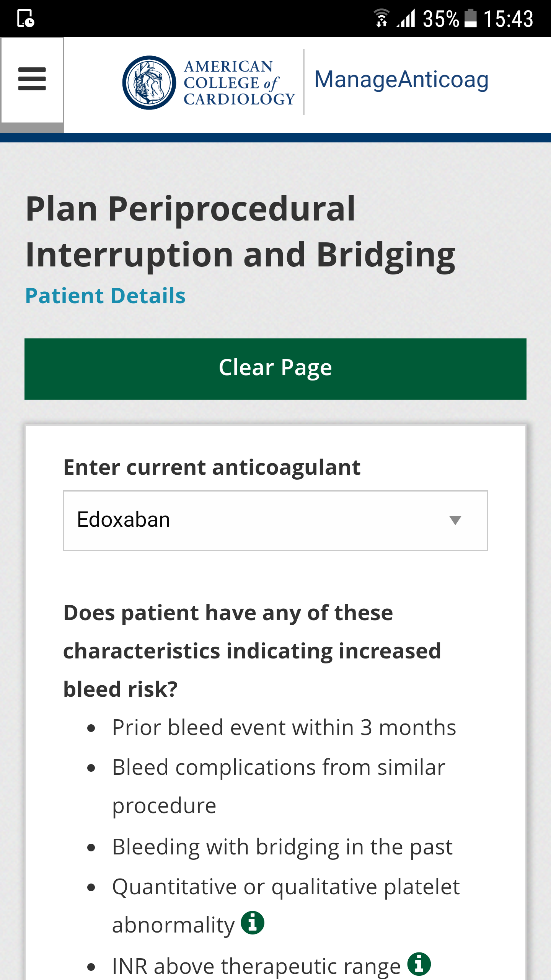This screenshot has width=551, height=980.
Task: Show info for INR above therapeutic range
Action: click(x=419, y=964)
